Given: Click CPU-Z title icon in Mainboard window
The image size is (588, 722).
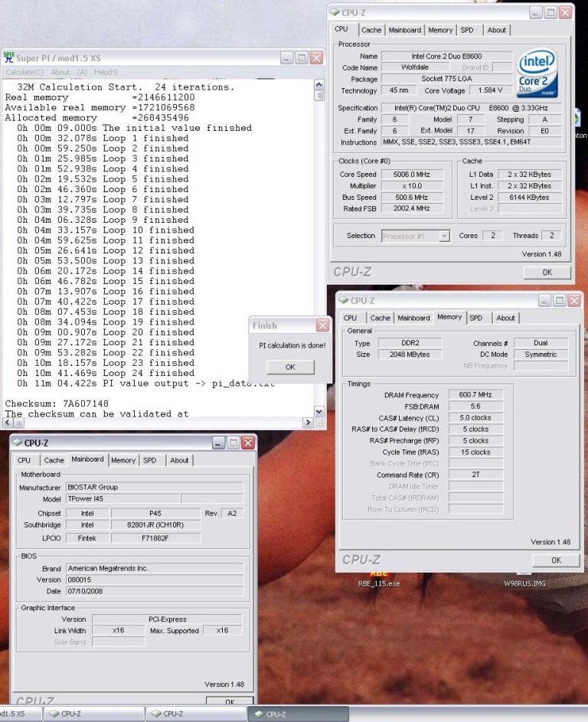Looking at the screenshot, I should tap(18, 443).
